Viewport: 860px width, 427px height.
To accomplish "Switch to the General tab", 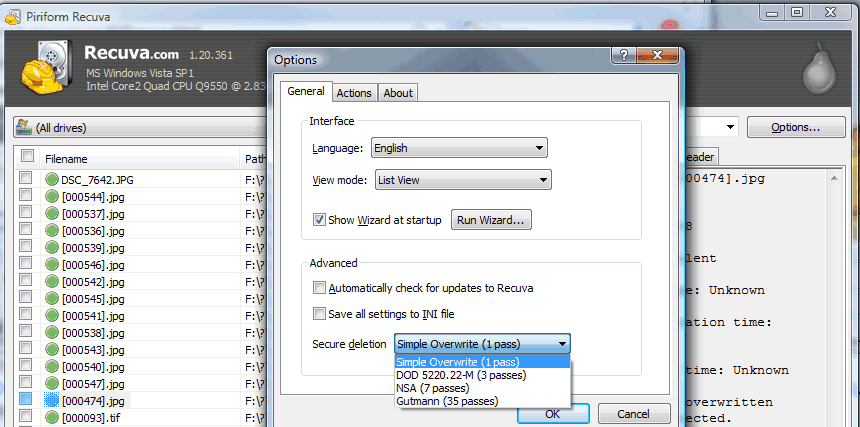I will tap(306, 91).
